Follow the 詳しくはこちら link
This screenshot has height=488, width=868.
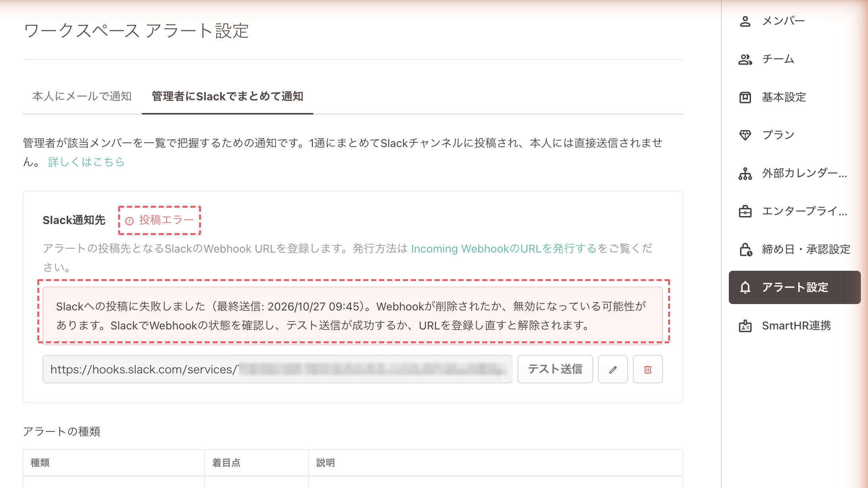[x=86, y=162]
